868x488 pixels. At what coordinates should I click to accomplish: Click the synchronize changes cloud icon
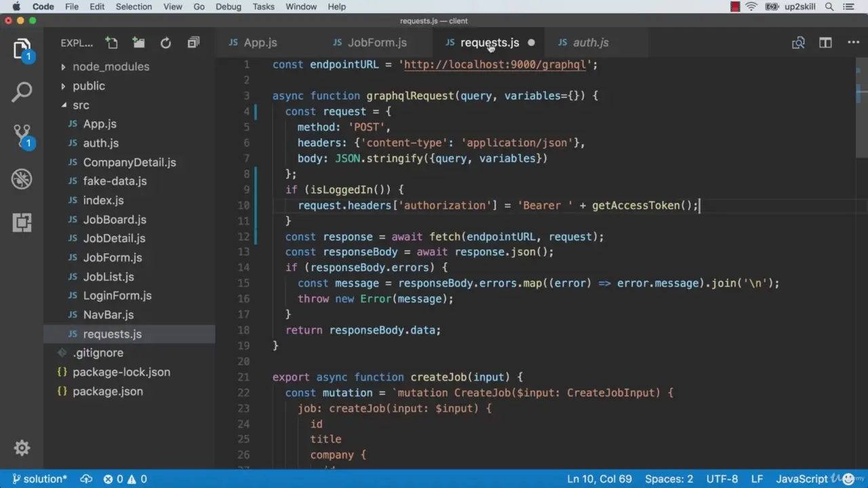(x=86, y=479)
